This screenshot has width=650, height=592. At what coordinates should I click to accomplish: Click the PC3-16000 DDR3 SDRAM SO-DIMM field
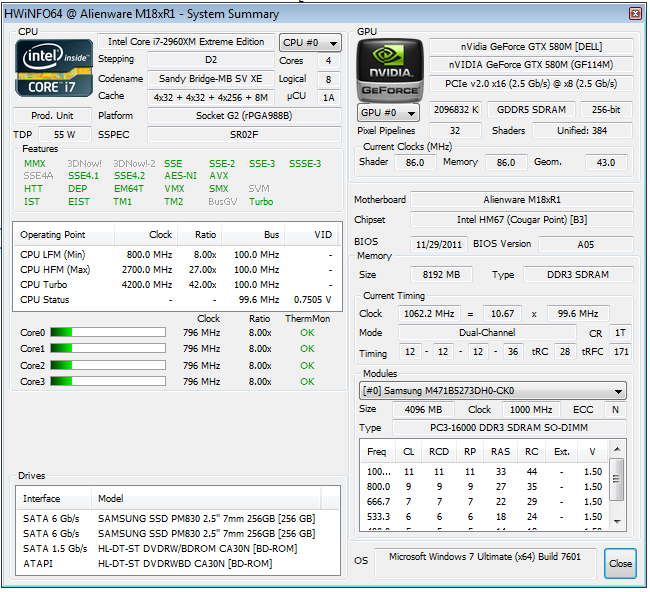[x=509, y=427]
